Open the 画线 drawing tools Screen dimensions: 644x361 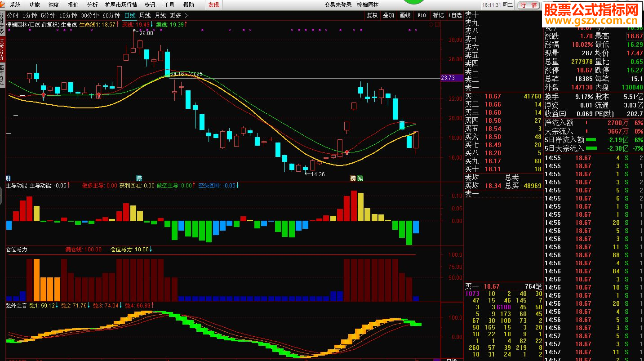(x=405, y=15)
